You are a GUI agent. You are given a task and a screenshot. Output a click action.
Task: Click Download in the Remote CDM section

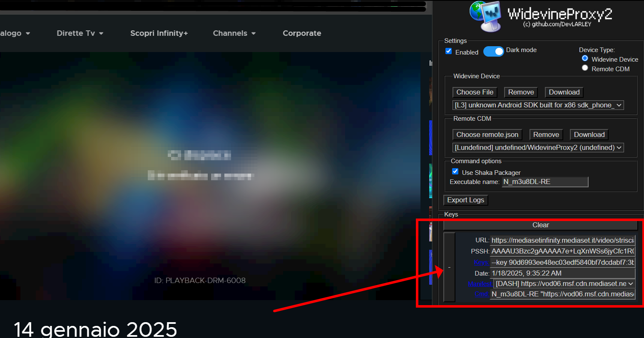coord(589,135)
